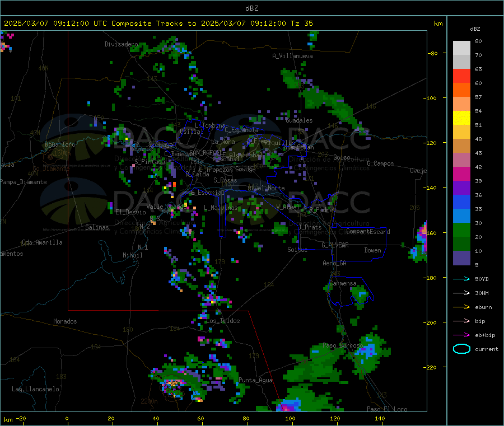Click the C_Espanola map label
The width and height of the screenshot is (504, 426).
pyautogui.click(x=241, y=130)
